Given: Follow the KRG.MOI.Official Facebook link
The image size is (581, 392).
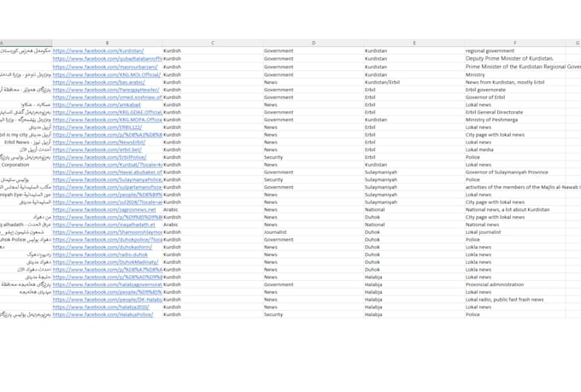Looking at the screenshot, I should [x=107, y=75].
